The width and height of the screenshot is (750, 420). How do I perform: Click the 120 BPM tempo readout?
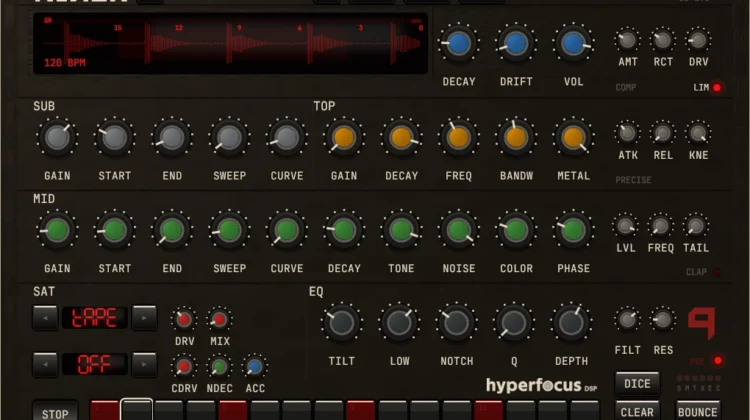65,63
